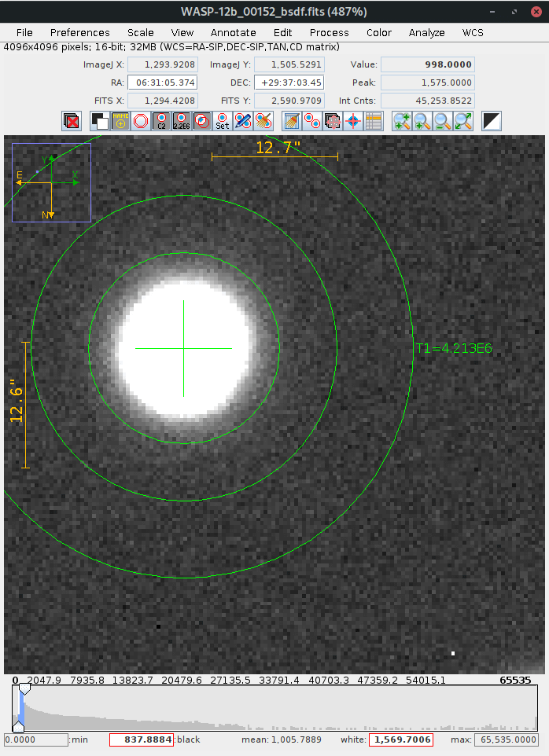Click the zoom-in magnifier with a single plus
Image resolution: width=549 pixels, height=756 pixels.
click(x=422, y=120)
